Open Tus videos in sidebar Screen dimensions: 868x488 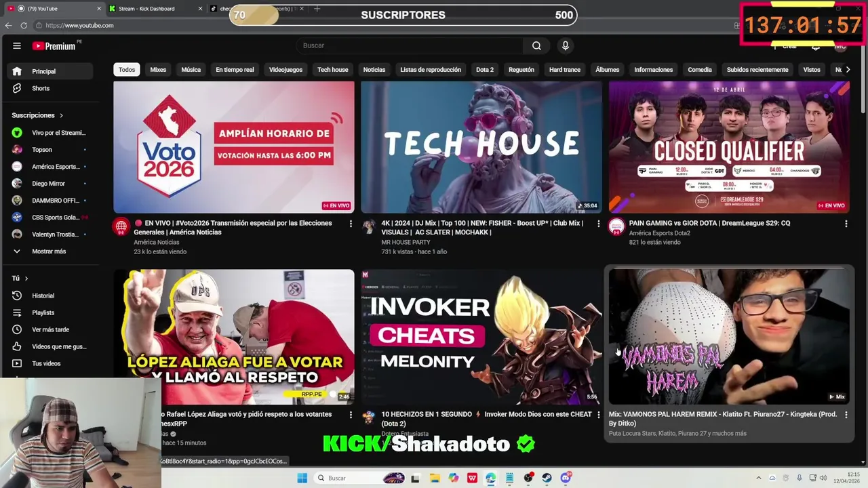(x=50, y=363)
